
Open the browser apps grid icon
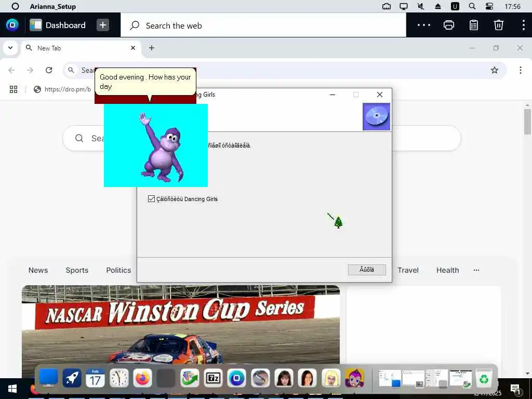[14, 89]
